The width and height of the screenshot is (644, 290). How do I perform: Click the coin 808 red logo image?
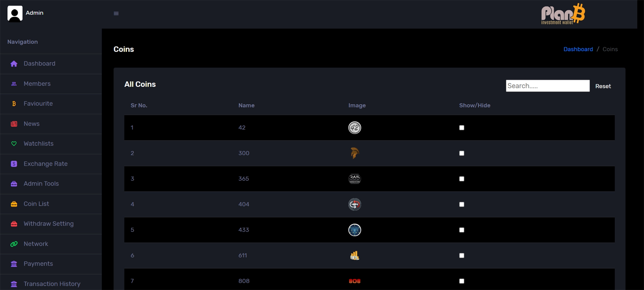tap(355, 281)
